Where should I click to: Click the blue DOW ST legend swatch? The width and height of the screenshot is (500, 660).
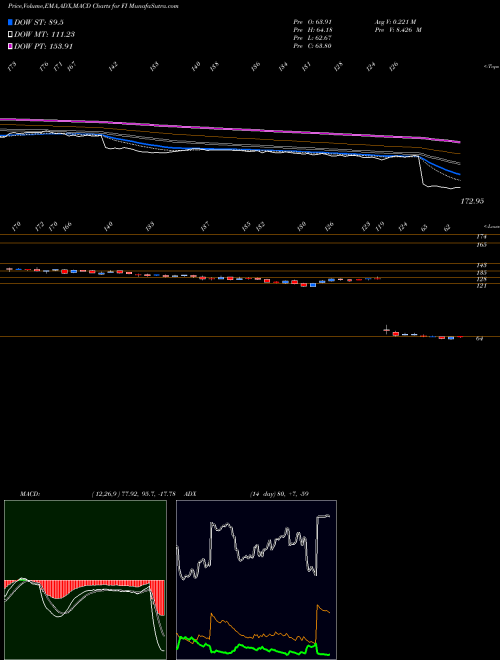(x=10, y=23)
